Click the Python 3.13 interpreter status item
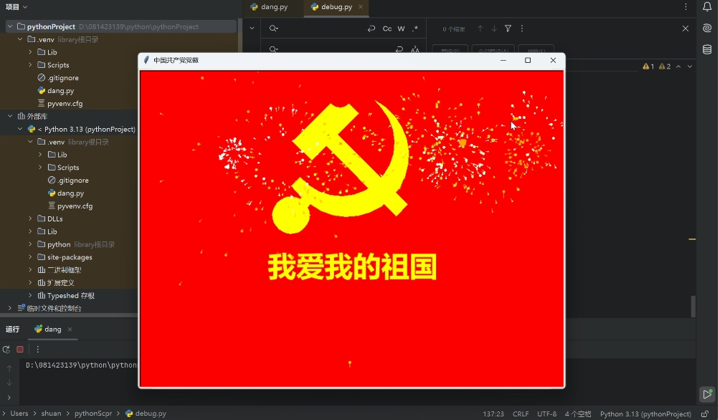 tap(645, 413)
